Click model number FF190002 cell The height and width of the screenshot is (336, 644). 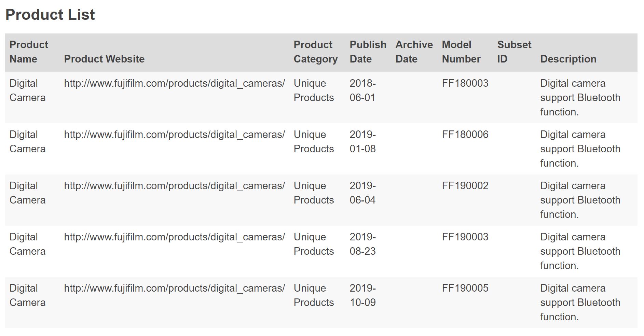pos(465,186)
